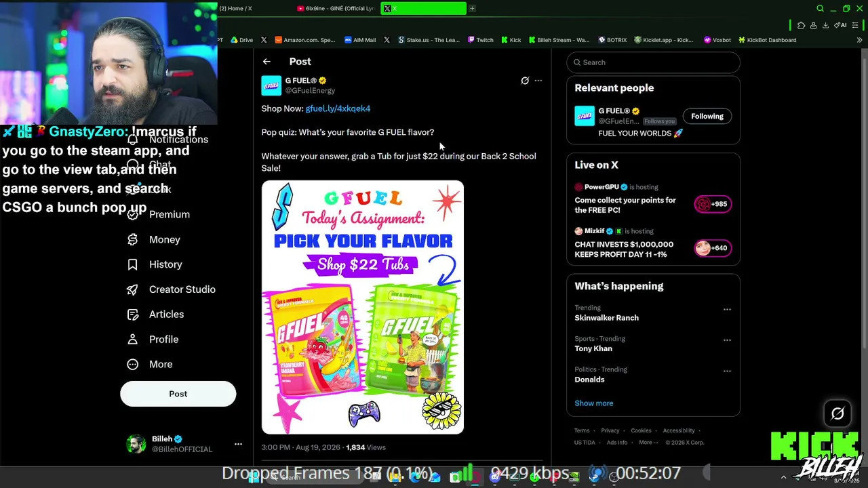Open Grok actions icon on the G FUEL post

tap(525, 81)
